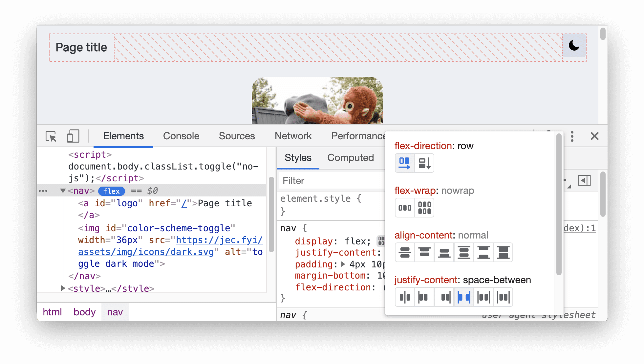Select align-content stretch icon
Viewport: 644px width, 364px height.
tap(504, 252)
